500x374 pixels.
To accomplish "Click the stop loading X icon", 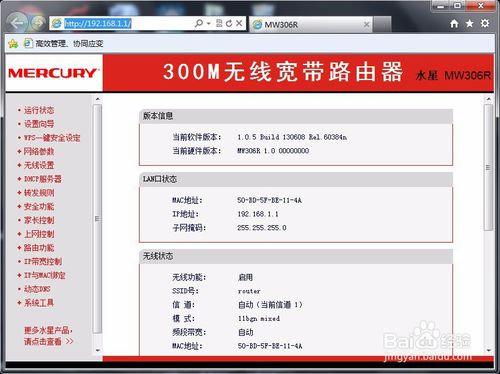I will click(239, 23).
